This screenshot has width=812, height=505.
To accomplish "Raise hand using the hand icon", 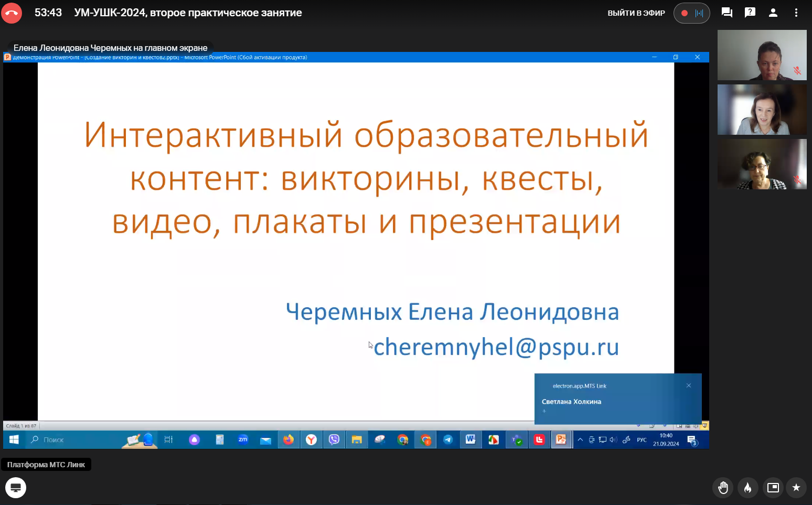I will click(723, 488).
